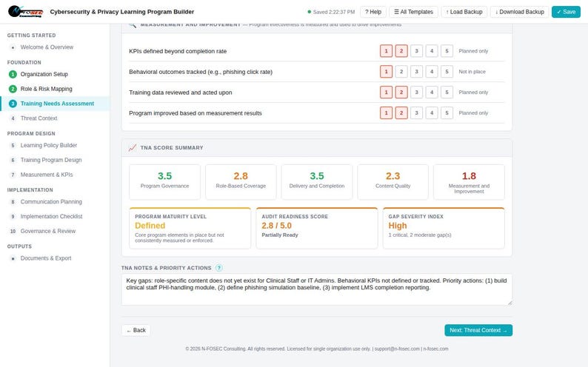This screenshot has height=367, width=588.
Task: Rate Training data reviewed as 1
Action: pos(386,92)
